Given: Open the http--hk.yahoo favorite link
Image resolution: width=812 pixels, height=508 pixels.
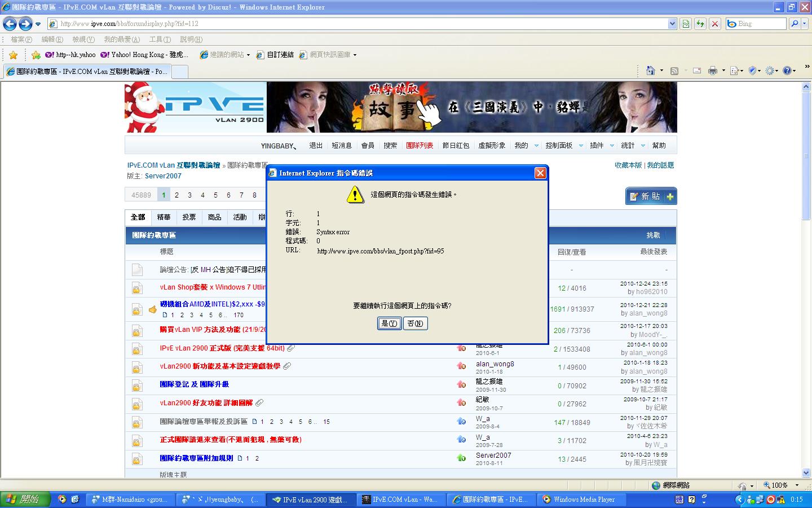Looking at the screenshot, I should 70,55.
